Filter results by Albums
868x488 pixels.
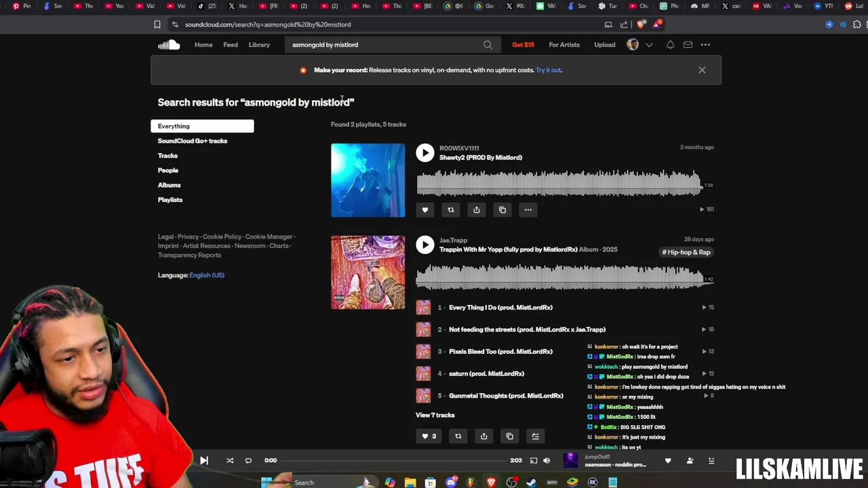[170, 185]
